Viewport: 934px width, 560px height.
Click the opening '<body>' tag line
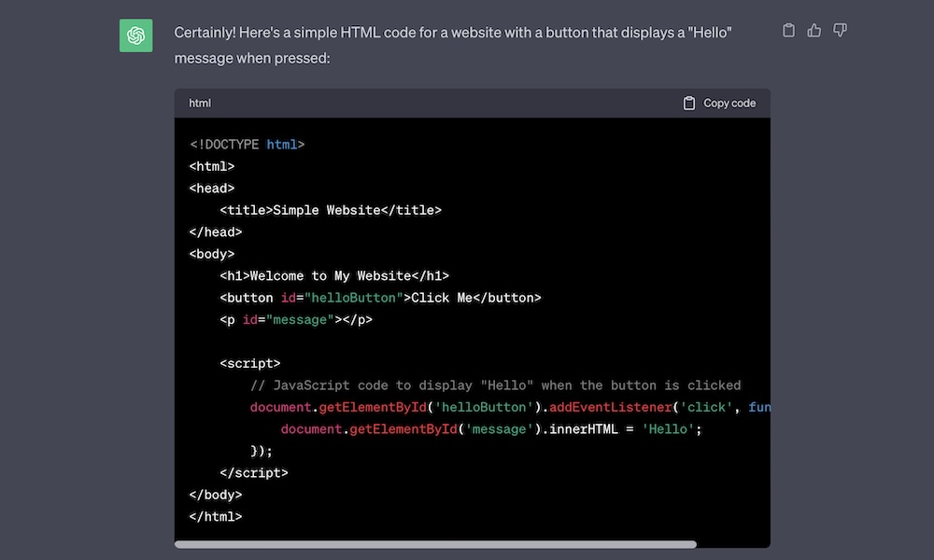(x=211, y=254)
